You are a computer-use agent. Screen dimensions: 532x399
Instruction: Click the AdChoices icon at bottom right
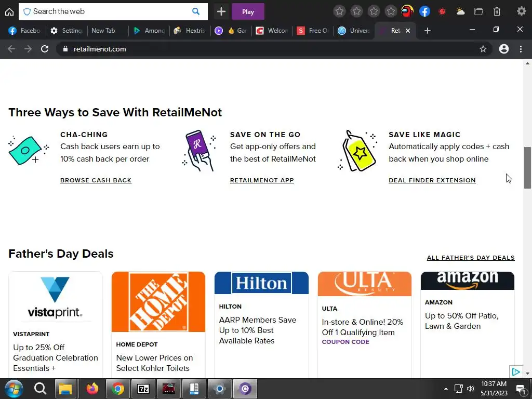(515, 372)
